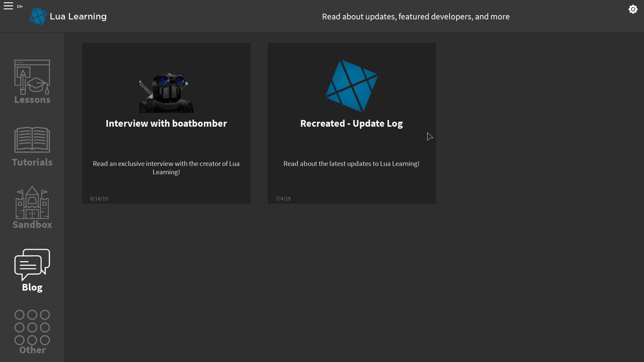The width and height of the screenshot is (644, 362).
Task: Click the Tutorials label in sidebar
Action: [32, 162]
